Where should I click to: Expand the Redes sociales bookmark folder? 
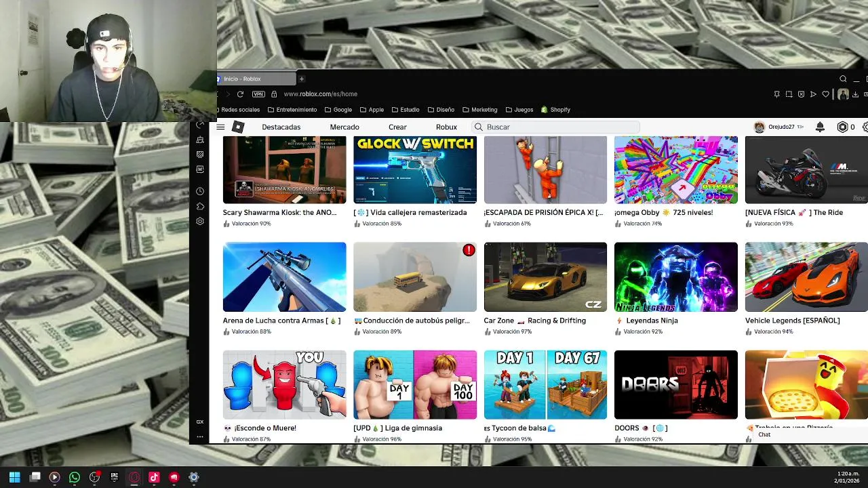[x=240, y=110]
